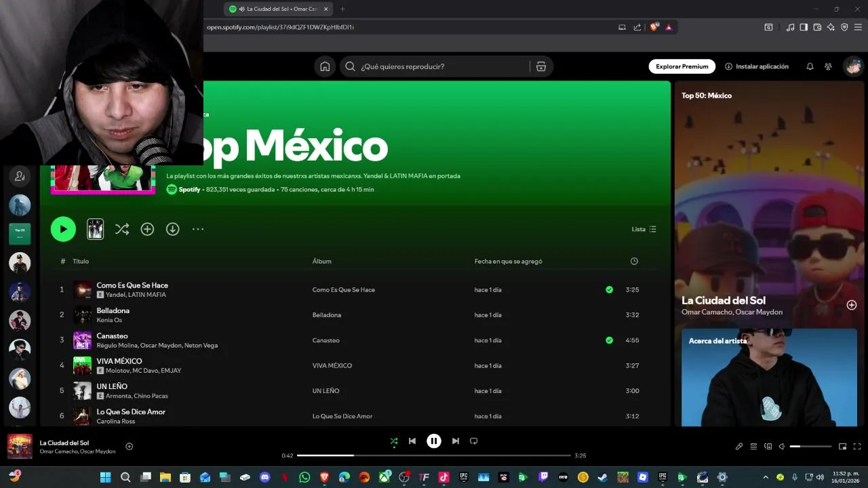Skip to previous track
Screen dimensions: 868x488
(x=412, y=441)
